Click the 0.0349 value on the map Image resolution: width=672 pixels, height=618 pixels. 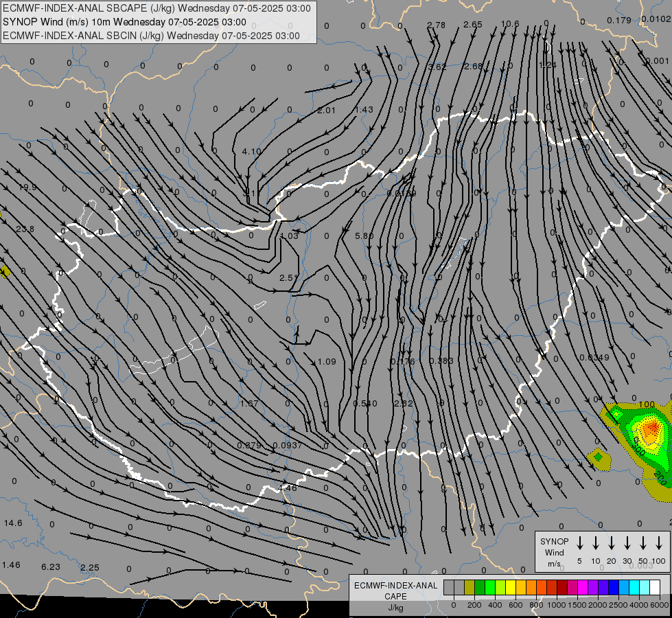(594, 357)
